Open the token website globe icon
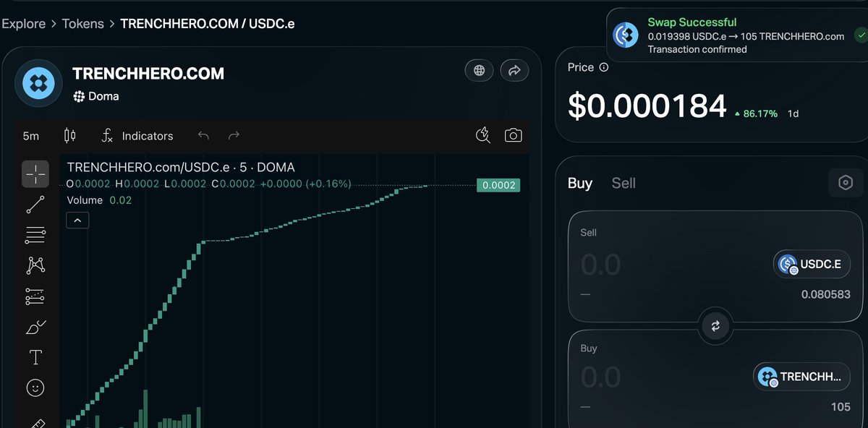 (479, 70)
